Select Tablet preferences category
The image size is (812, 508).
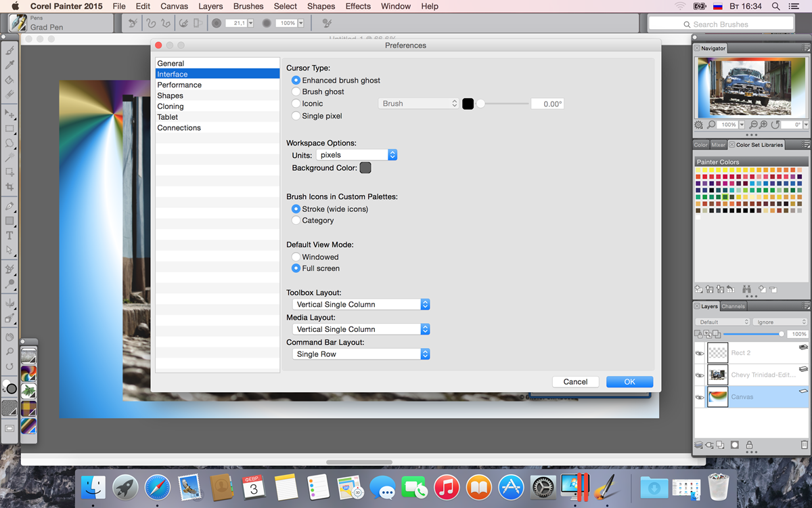click(x=217, y=117)
